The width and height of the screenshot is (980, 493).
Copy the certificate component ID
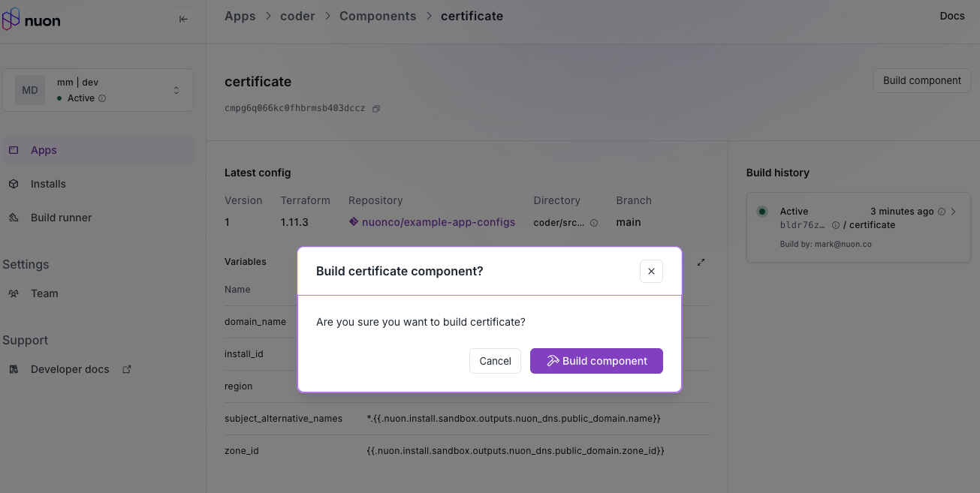pos(376,109)
